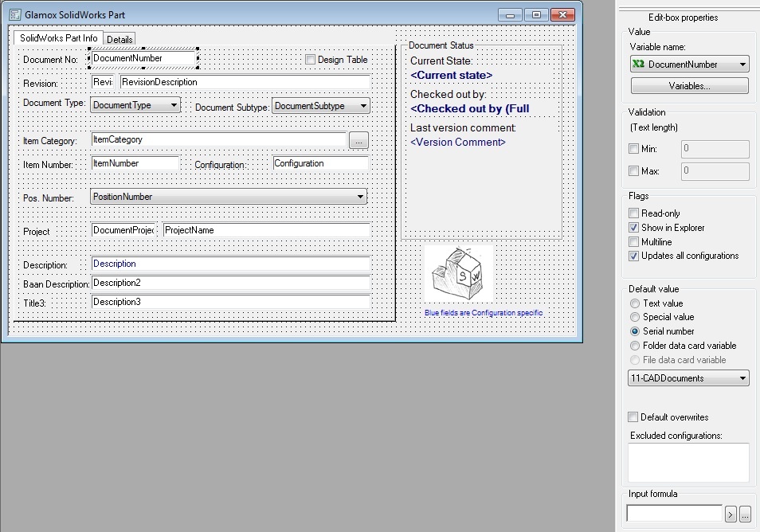Open the Variable name DocumentNumber dropdown
Screen dimensions: 760x532
pyautogui.click(x=689, y=64)
